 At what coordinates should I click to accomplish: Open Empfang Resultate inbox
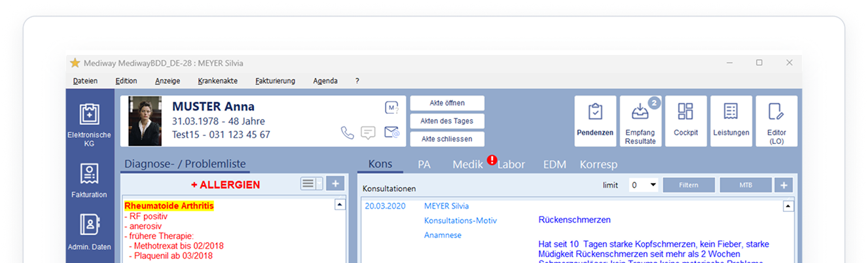[640, 120]
